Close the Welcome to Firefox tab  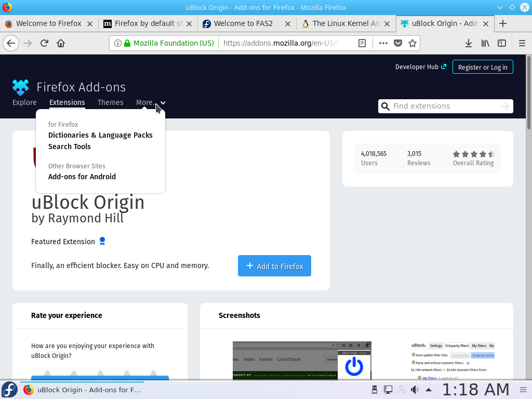click(90, 24)
